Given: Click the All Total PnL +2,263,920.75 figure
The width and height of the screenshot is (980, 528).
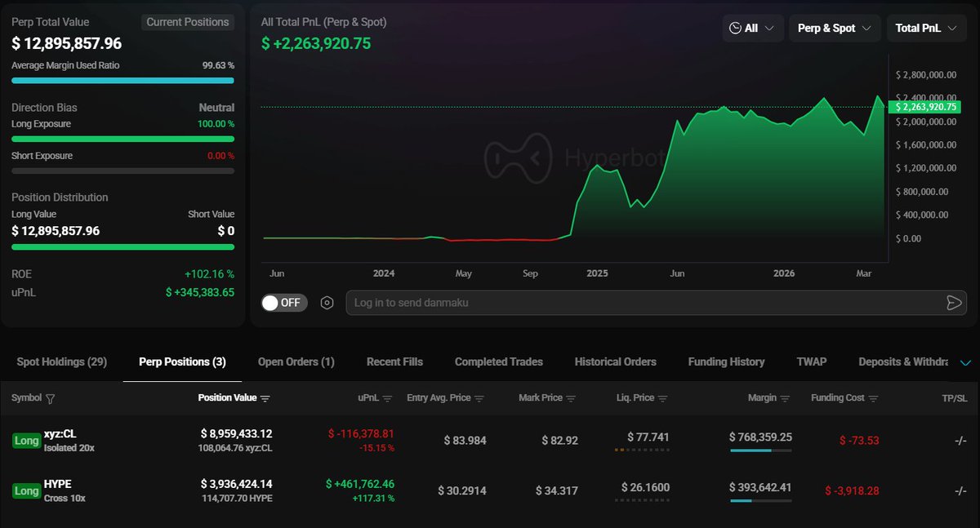Looking at the screenshot, I should pos(316,43).
